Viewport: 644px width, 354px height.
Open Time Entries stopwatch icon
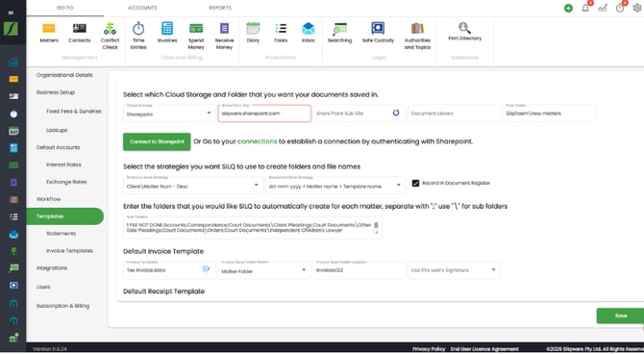click(x=138, y=37)
